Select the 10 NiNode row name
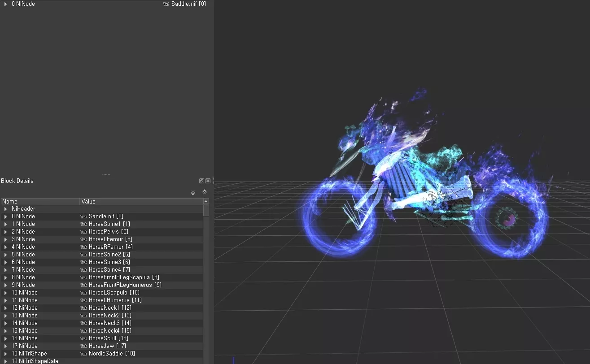The image size is (590, 364). click(25, 293)
